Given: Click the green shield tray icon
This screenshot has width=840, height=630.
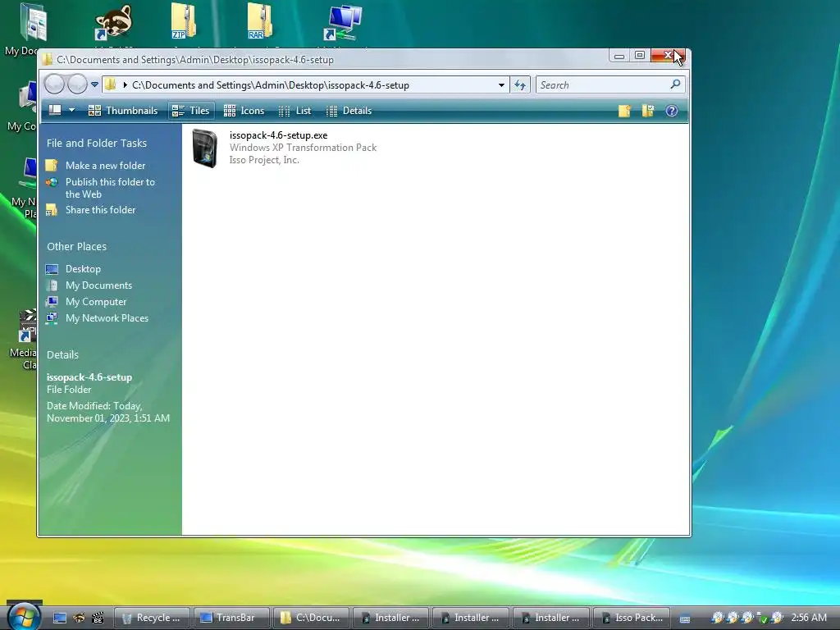Looking at the screenshot, I should click(762, 619).
